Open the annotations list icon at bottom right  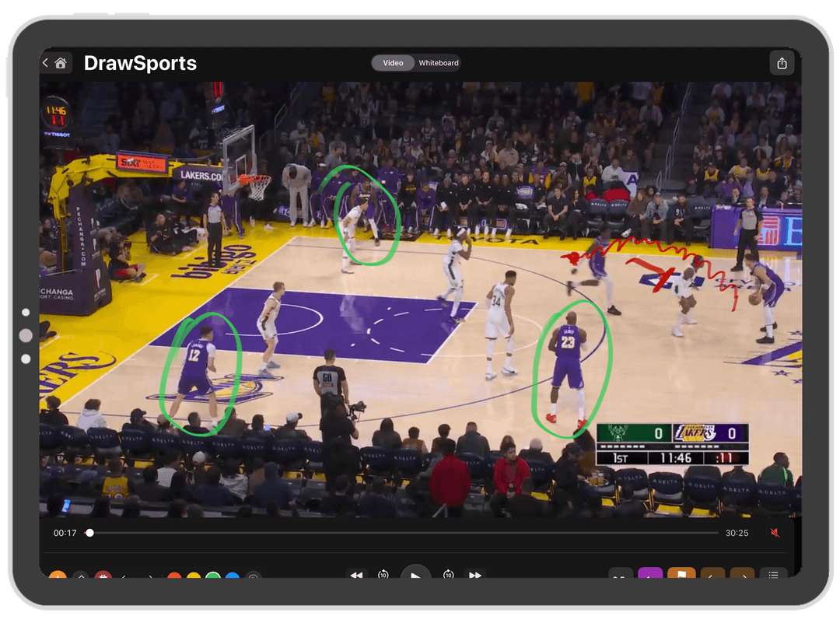(774, 576)
